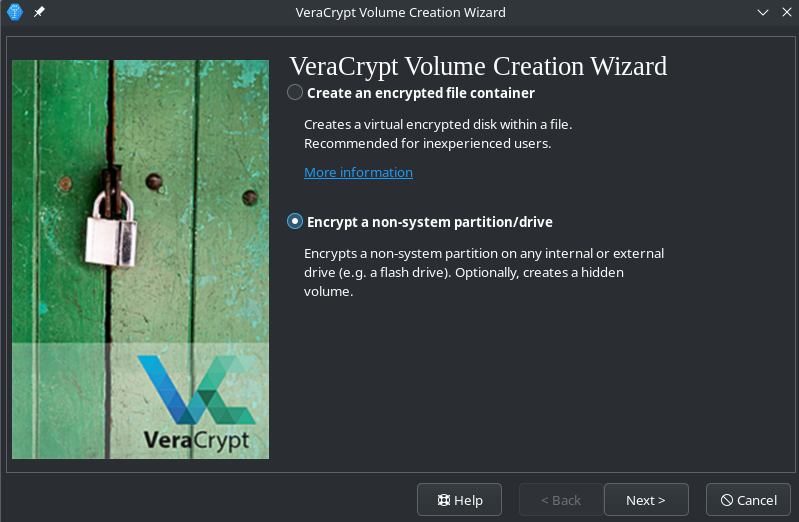Screen dimensions: 799x522
Task: Select the encrypted file container radio button
Action: [295, 93]
